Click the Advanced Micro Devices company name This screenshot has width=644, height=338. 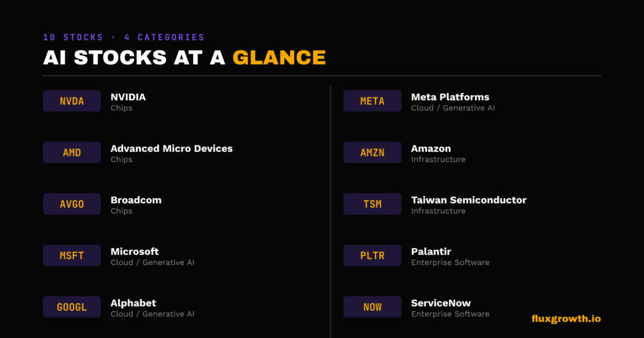[172, 148]
